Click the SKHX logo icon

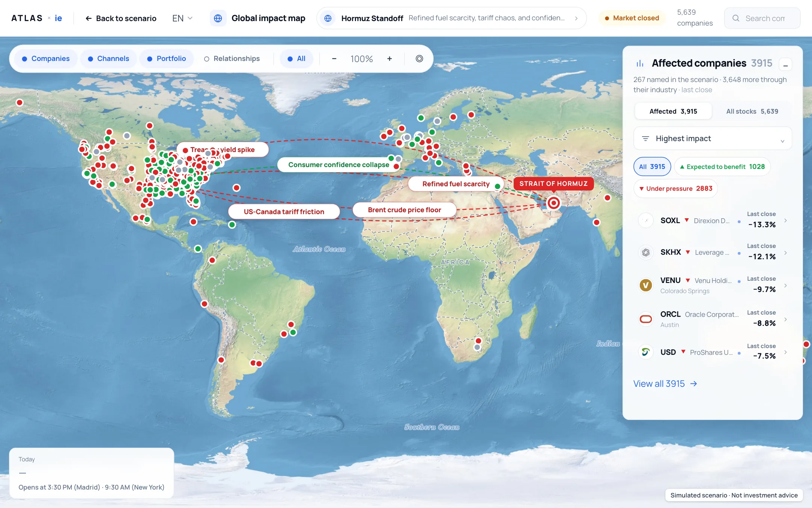[x=646, y=252]
